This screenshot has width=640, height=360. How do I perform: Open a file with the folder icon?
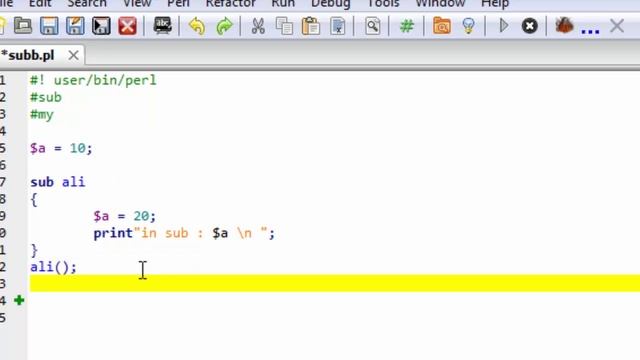pyautogui.click(x=23, y=26)
